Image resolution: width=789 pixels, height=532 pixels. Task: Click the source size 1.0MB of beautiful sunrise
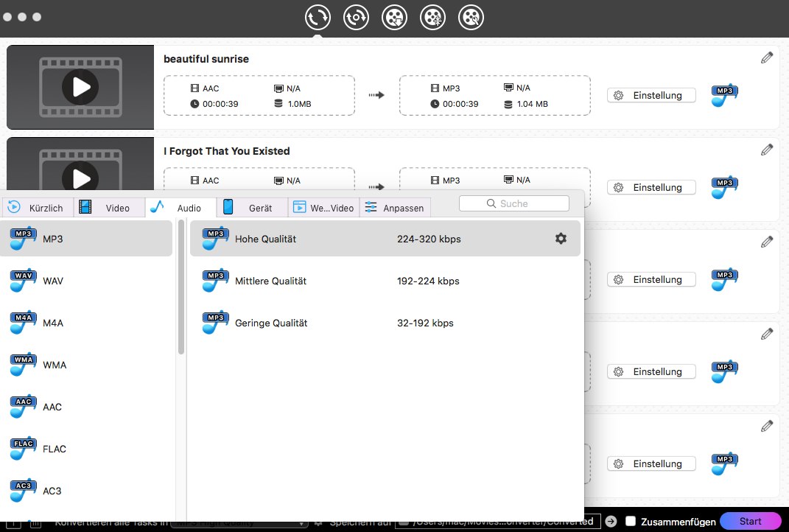click(299, 104)
